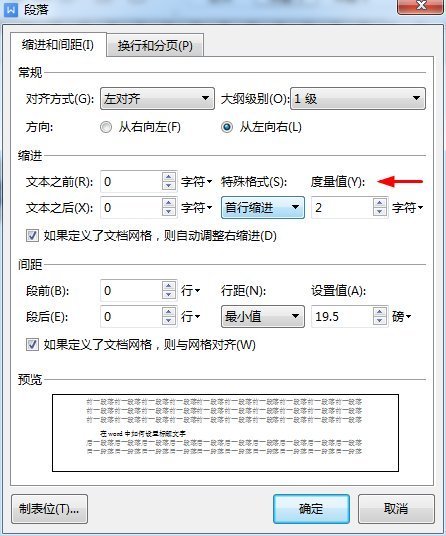Click the paragraph preview box

coord(225,433)
